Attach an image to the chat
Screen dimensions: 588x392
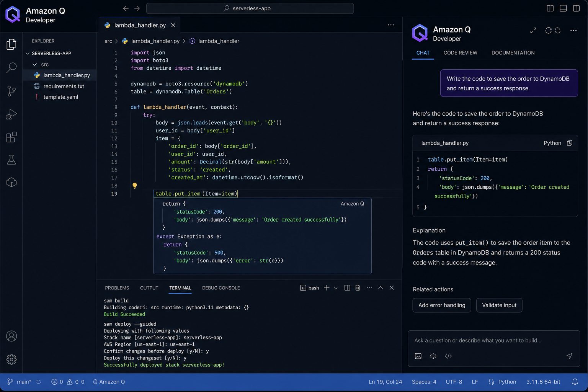pyautogui.click(x=418, y=356)
